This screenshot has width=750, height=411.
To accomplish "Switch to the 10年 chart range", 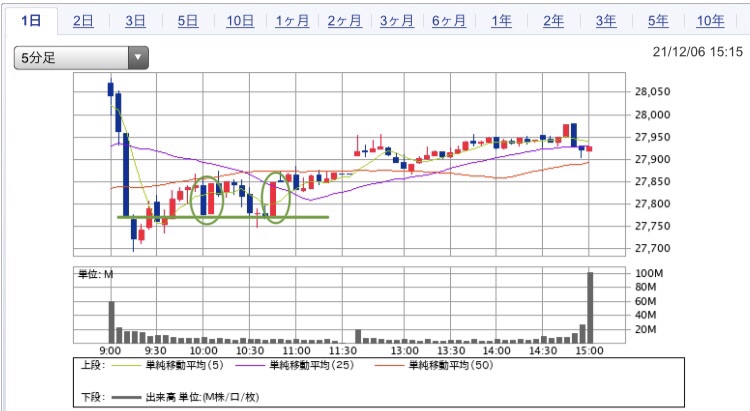I will coord(710,21).
